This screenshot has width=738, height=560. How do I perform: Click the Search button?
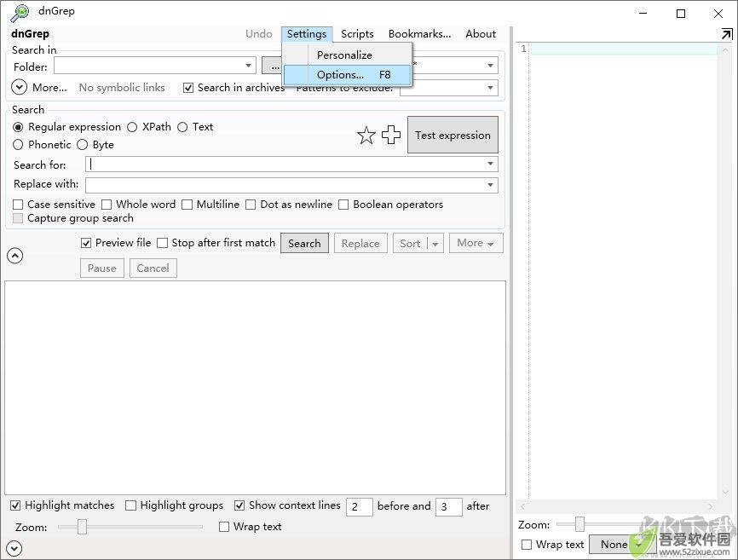tap(304, 243)
